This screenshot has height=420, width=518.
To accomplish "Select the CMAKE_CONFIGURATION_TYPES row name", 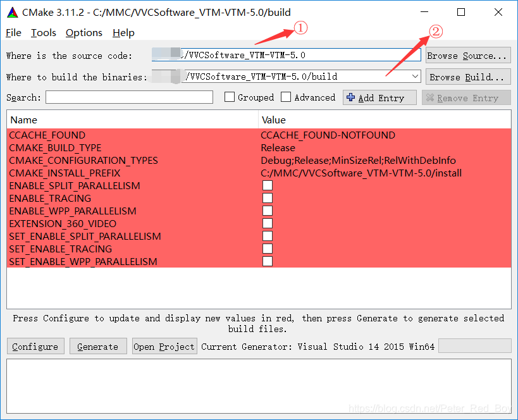I will pos(83,160).
